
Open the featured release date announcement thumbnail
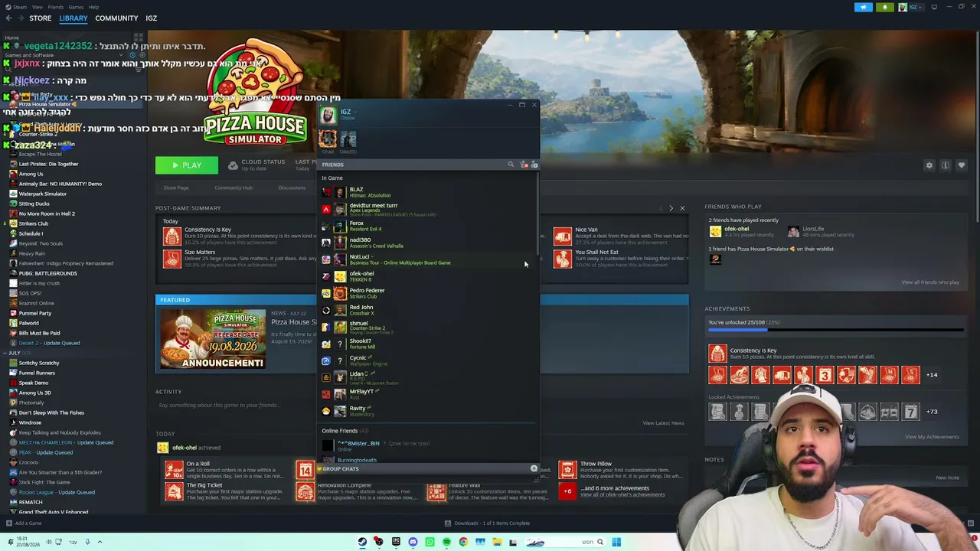click(213, 339)
